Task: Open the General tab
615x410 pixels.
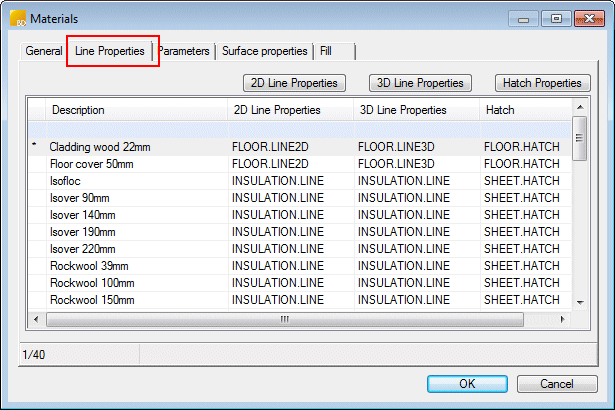Action: click(44, 51)
